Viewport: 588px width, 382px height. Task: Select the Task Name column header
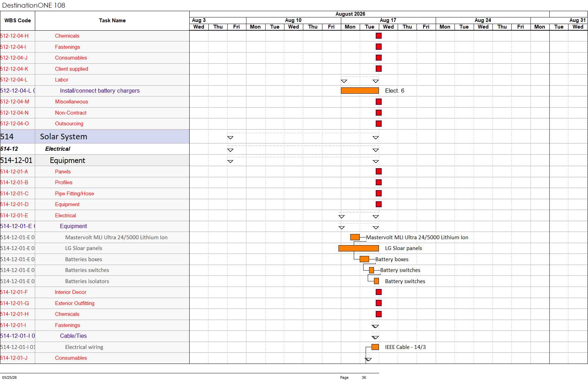tap(112, 21)
